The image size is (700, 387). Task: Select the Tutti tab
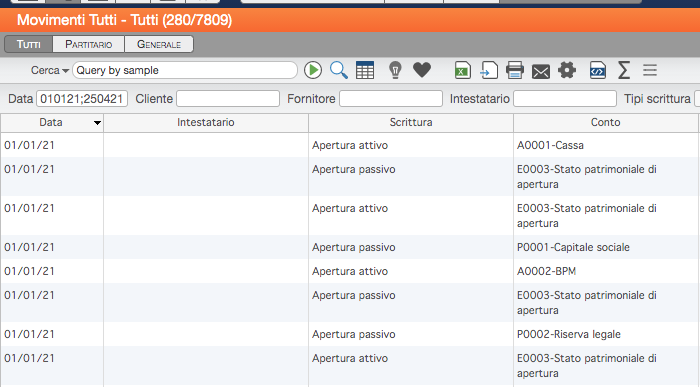[29, 44]
